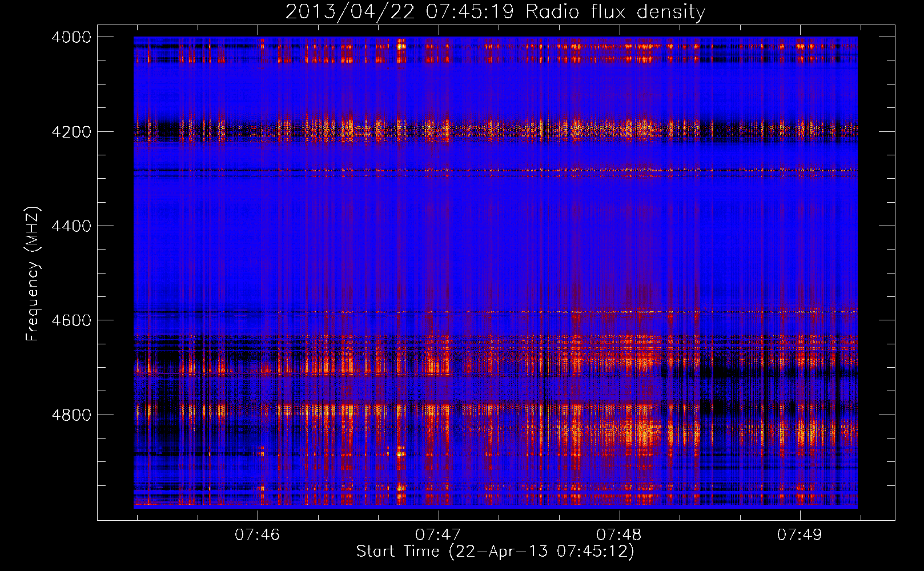Screen dimensions: 924x571
Task: Click the 07:49 time tick label
Action: click(x=800, y=534)
